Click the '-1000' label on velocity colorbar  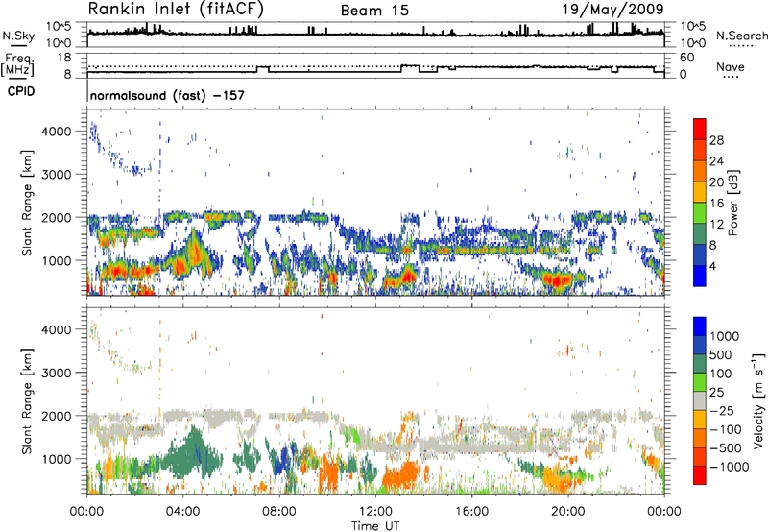(729, 467)
